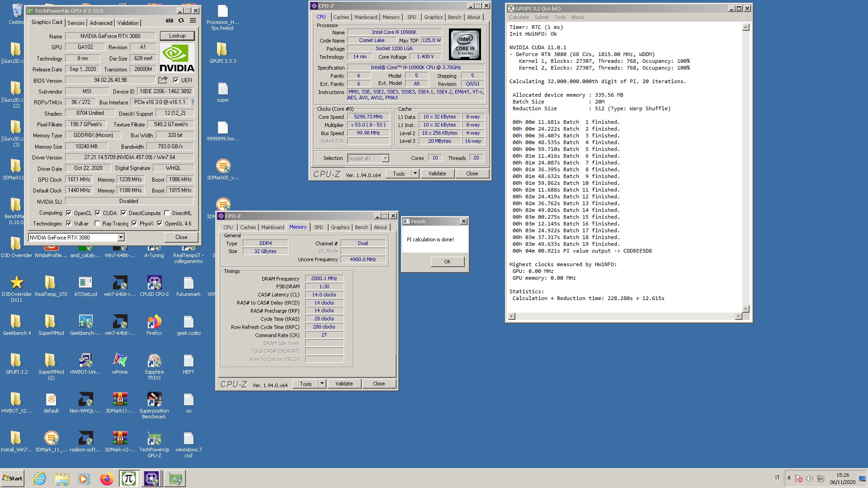Click Internet Explorer in the taskbar
This screenshot has height=488, width=868.
pos(40,479)
